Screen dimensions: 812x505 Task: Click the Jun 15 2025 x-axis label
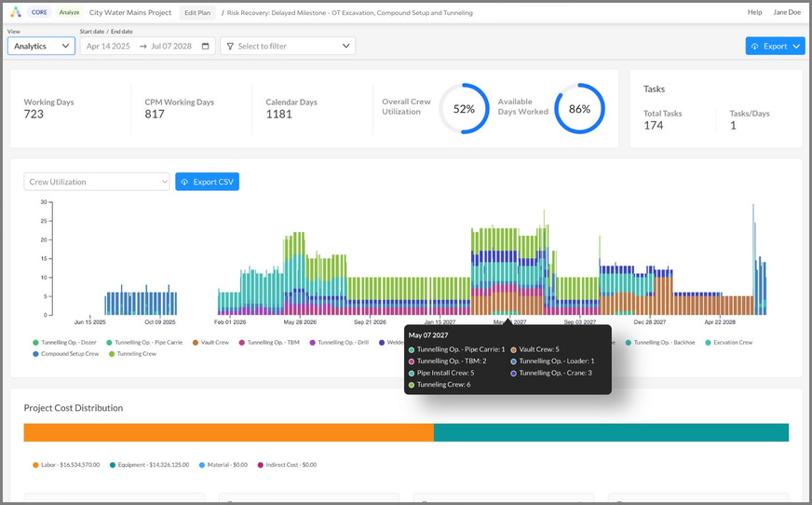(x=89, y=322)
